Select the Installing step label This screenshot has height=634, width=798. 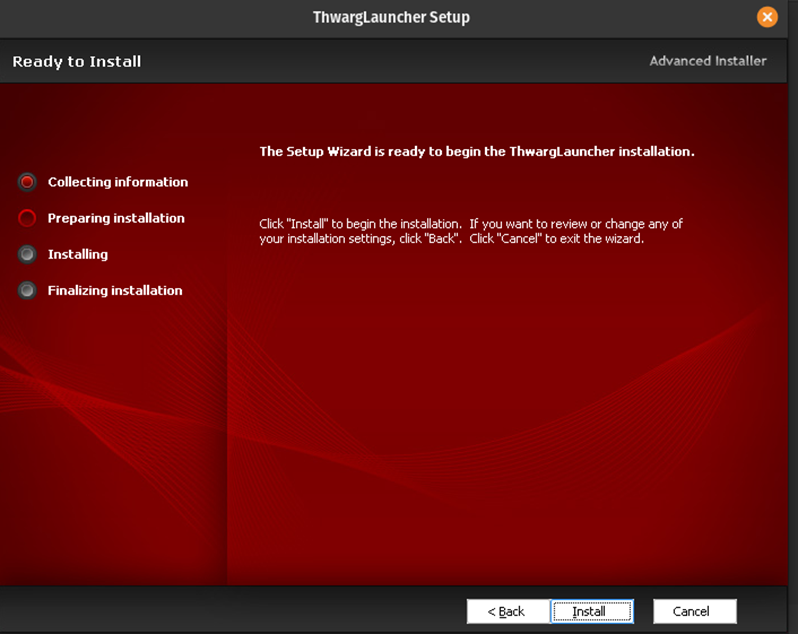point(78,254)
